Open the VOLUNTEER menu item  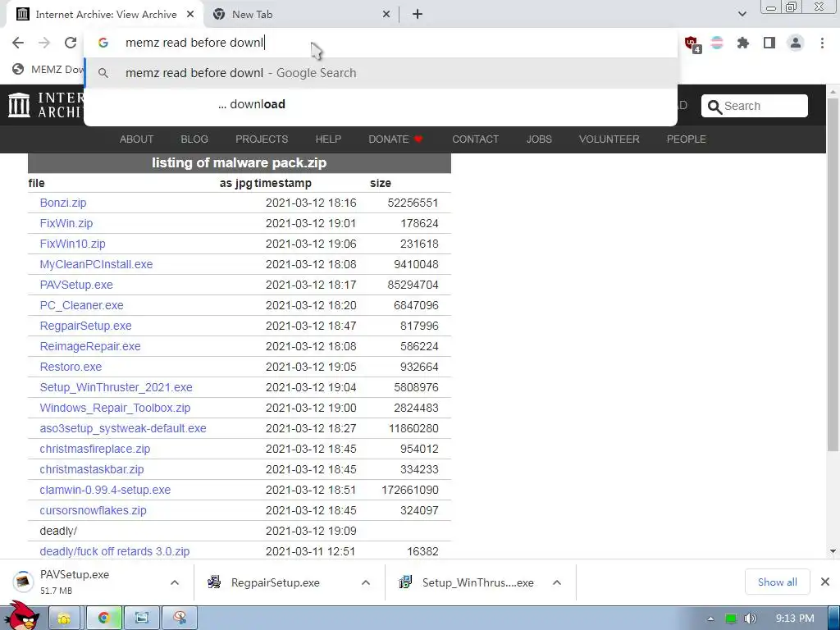pyautogui.click(x=609, y=139)
